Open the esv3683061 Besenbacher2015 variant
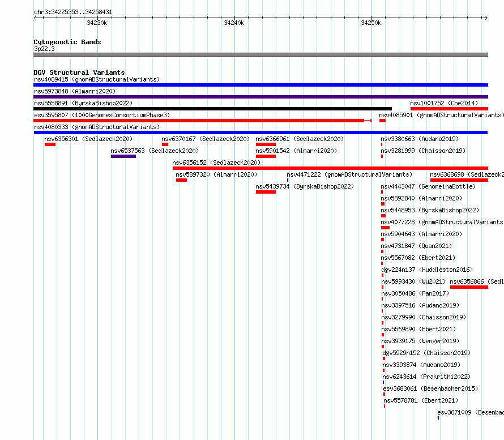This screenshot has height=440, width=504. tap(430, 388)
